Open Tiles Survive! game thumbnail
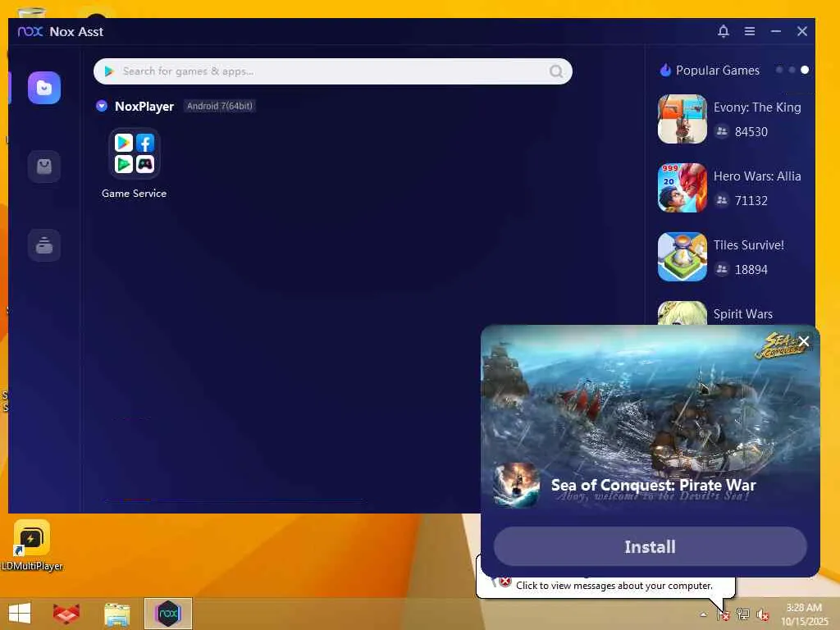 pos(682,257)
